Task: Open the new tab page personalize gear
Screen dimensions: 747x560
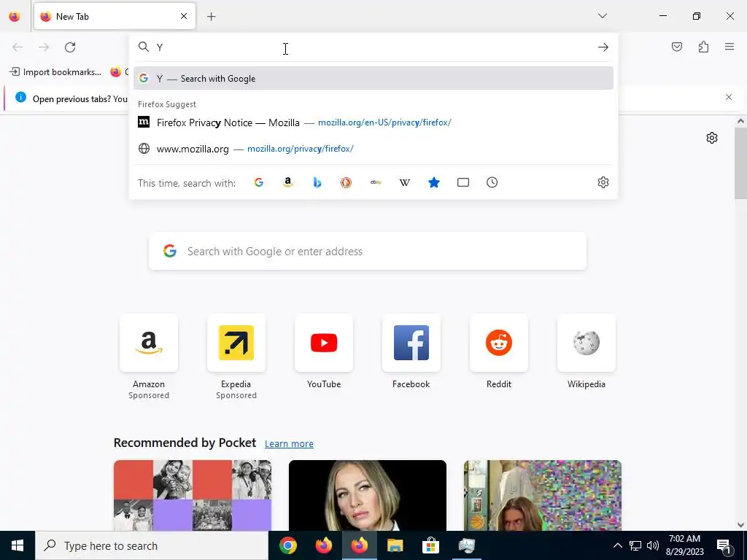Action: pos(712,138)
